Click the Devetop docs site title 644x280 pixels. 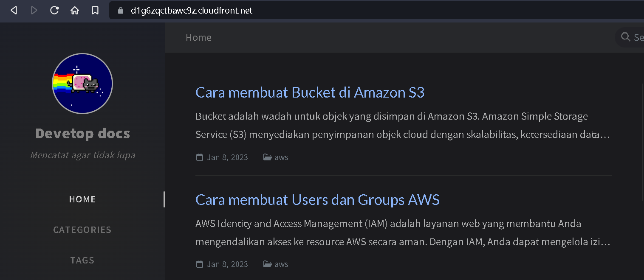click(82, 134)
